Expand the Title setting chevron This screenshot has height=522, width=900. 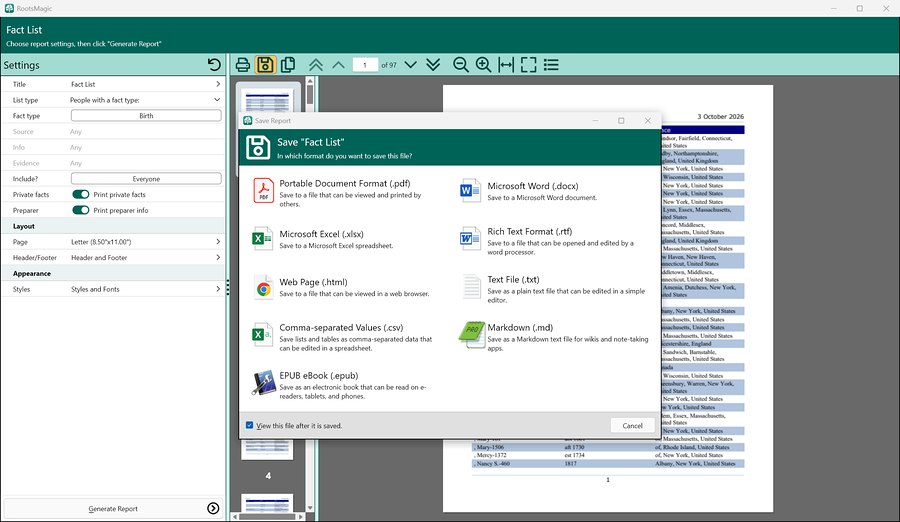pos(218,84)
